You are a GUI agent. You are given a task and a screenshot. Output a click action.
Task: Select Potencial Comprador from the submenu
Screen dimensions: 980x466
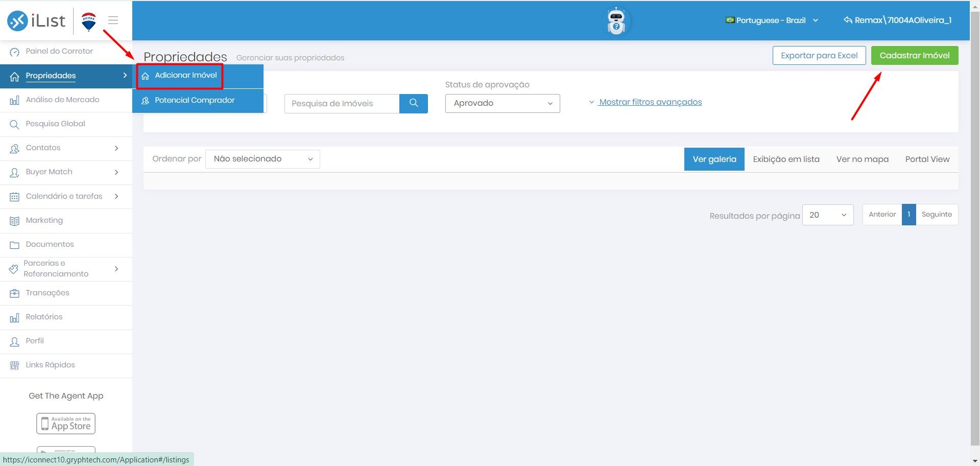198,101
